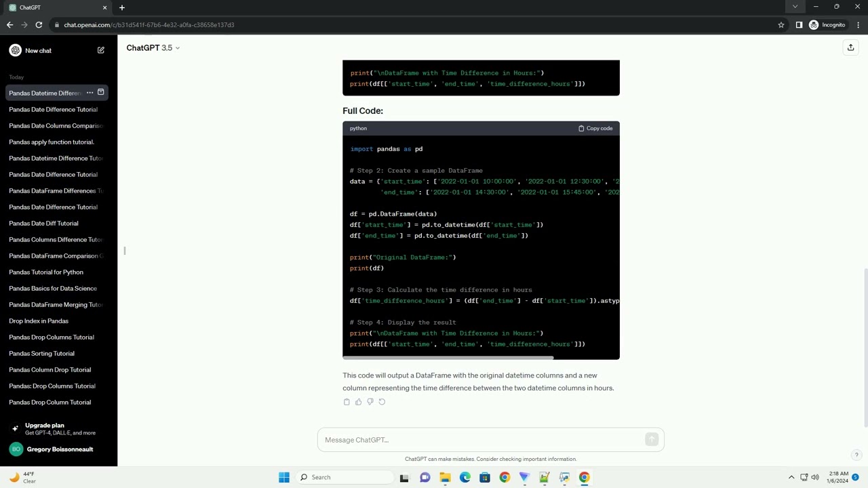Open Pandas DataFrame Differences chat
This screenshot has height=488, width=868.
click(x=56, y=191)
